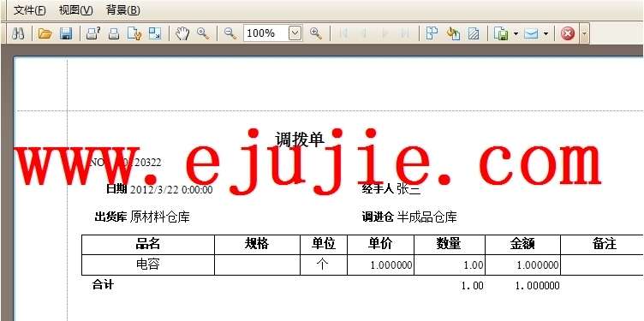This screenshot has width=644, height=321.
Task: Go to Previous Page arrow
Action: [363, 33]
